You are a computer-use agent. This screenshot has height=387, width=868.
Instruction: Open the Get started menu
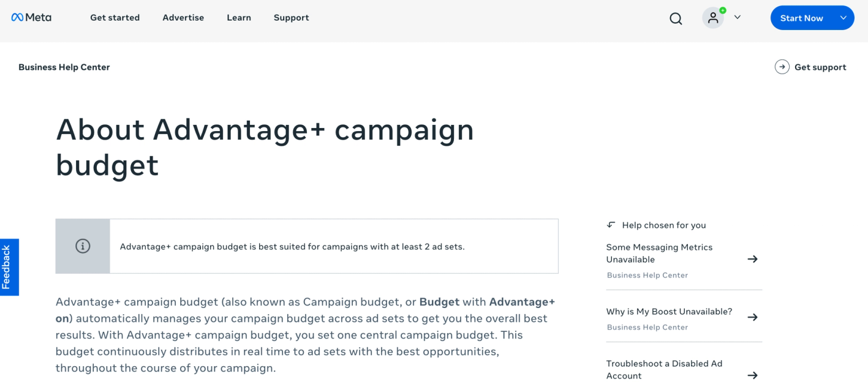tap(115, 18)
